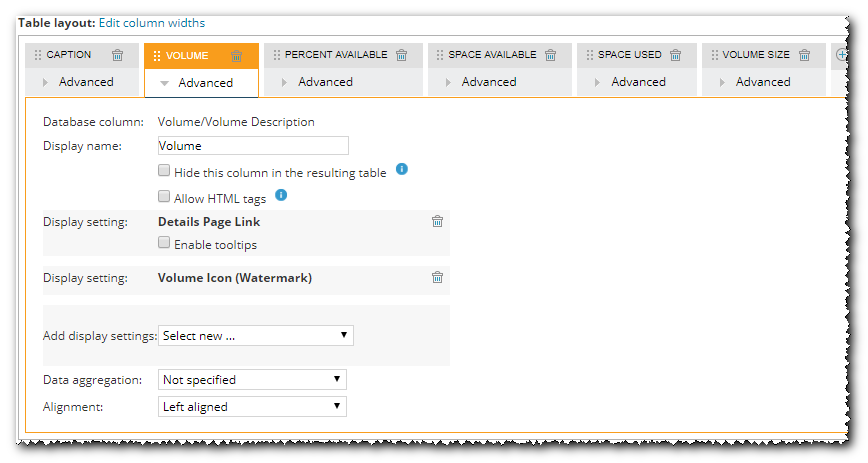Select the Space Used column tab
The height and width of the screenshot is (463, 868).
tap(629, 55)
